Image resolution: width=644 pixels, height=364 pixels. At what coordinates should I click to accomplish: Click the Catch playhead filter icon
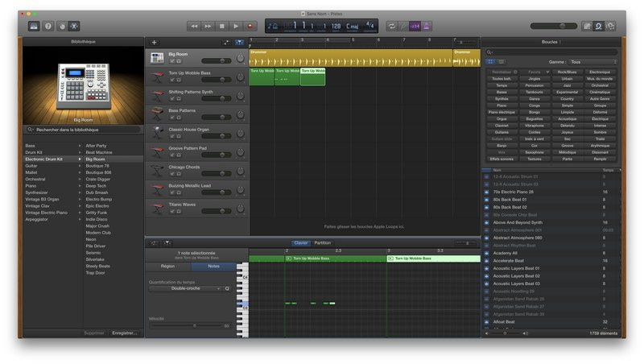coord(239,43)
